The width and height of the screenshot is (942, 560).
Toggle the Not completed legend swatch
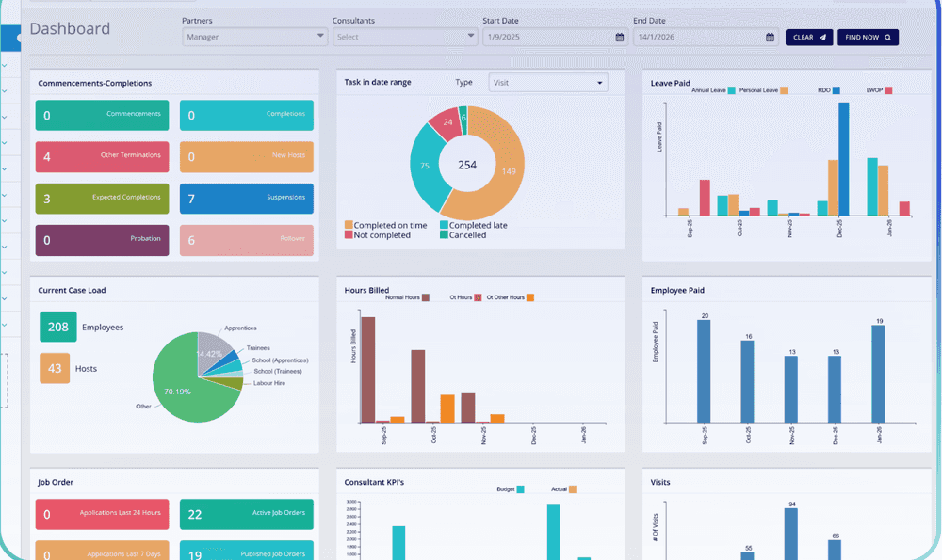point(349,234)
